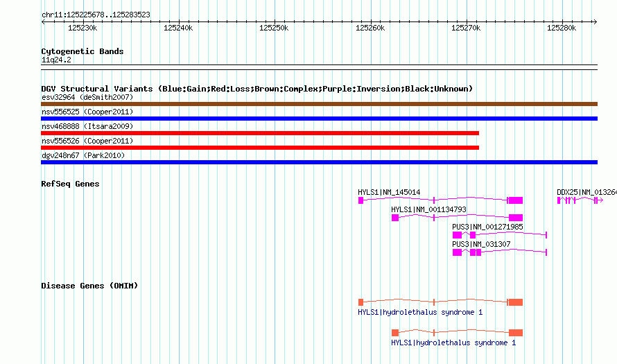Click the red nsv556526 loss bar
The height and width of the screenshot is (364, 617).
(x=260, y=148)
